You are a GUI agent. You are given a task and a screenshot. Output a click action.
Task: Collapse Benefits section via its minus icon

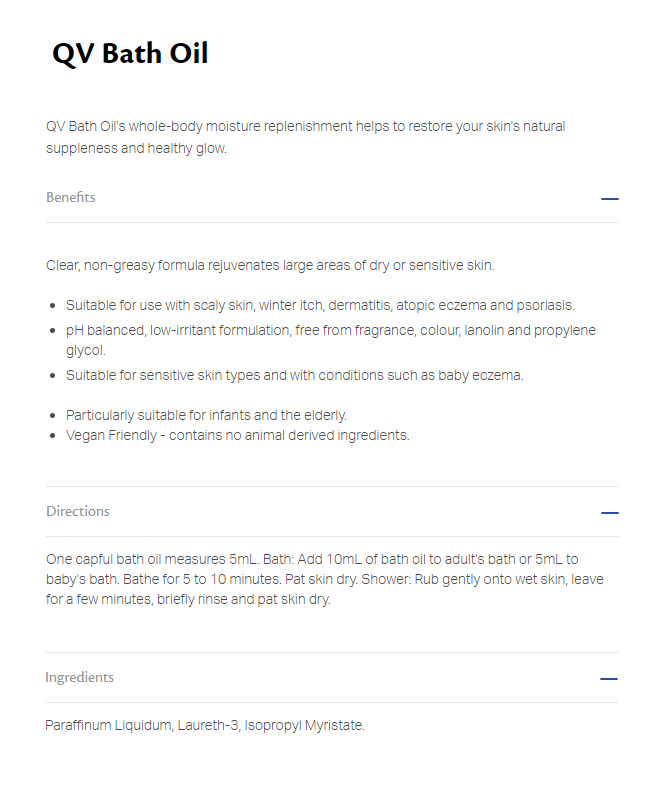pyautogui.click(x=609, y=198)
